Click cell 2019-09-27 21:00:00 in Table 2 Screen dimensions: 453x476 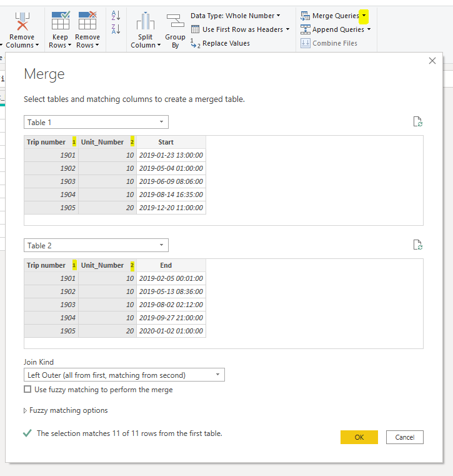tap(171, 318)
